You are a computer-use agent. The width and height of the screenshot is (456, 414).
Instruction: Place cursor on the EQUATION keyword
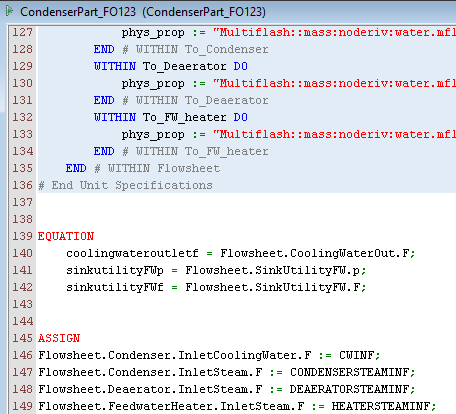pyautogui.click(x=66, y=236)
